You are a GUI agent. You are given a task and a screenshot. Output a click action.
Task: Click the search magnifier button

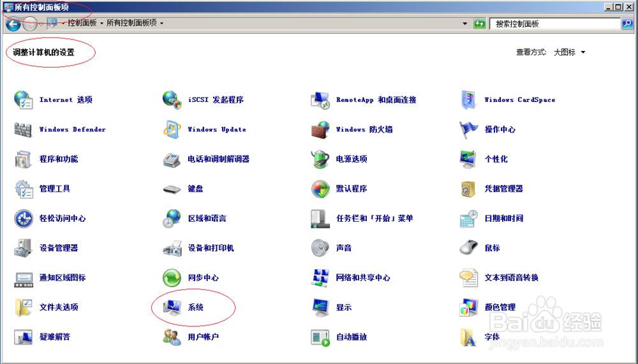pos(627,24)
